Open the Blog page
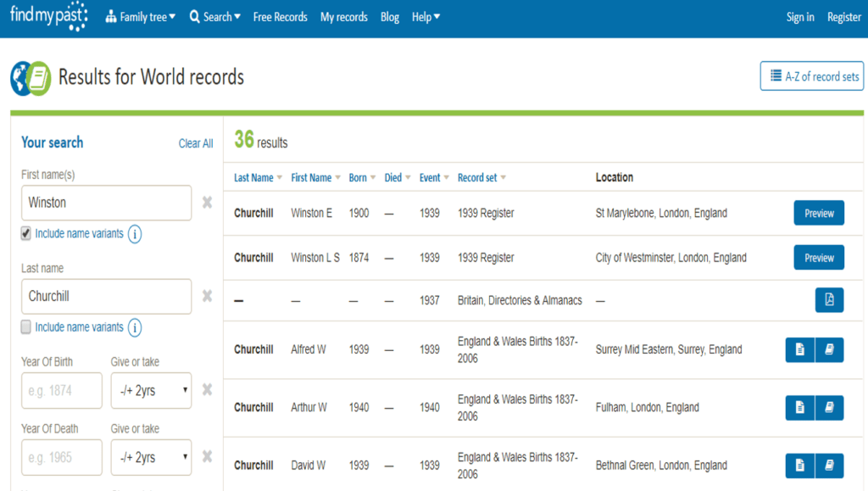The width and height of the screenshot is (868, 491). [390, 17]
